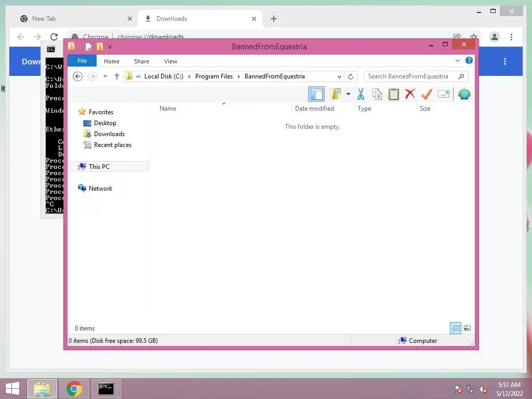Viewport: 532px width, 399px height.
Task: Open Chrome three-dot menu
Action: [x=511, y=37]
